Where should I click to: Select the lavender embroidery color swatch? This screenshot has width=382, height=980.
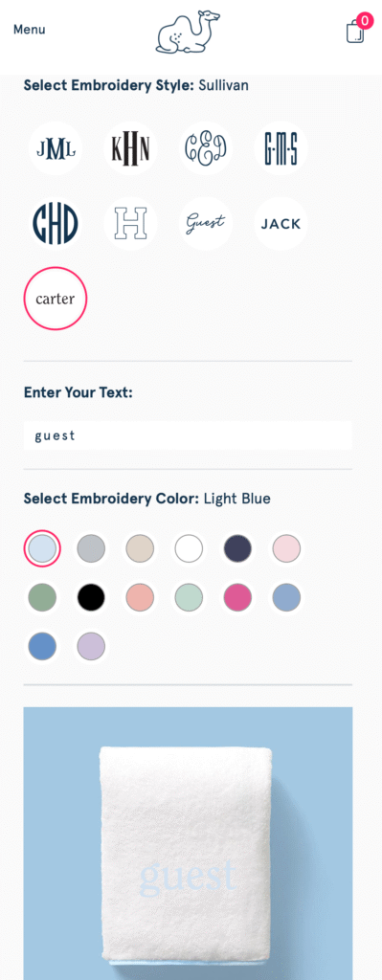tap(91, 646)
